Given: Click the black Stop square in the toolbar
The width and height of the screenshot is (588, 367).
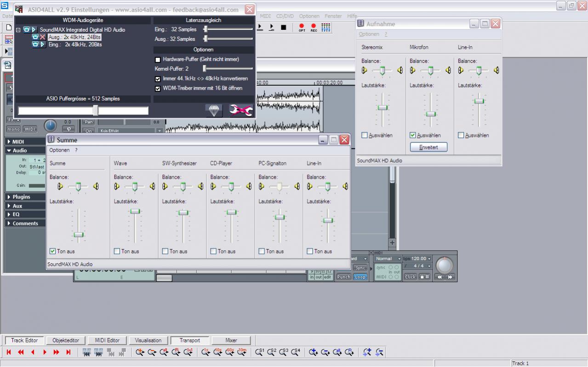Looking at the screenshot, I should [x=284, y=28].
